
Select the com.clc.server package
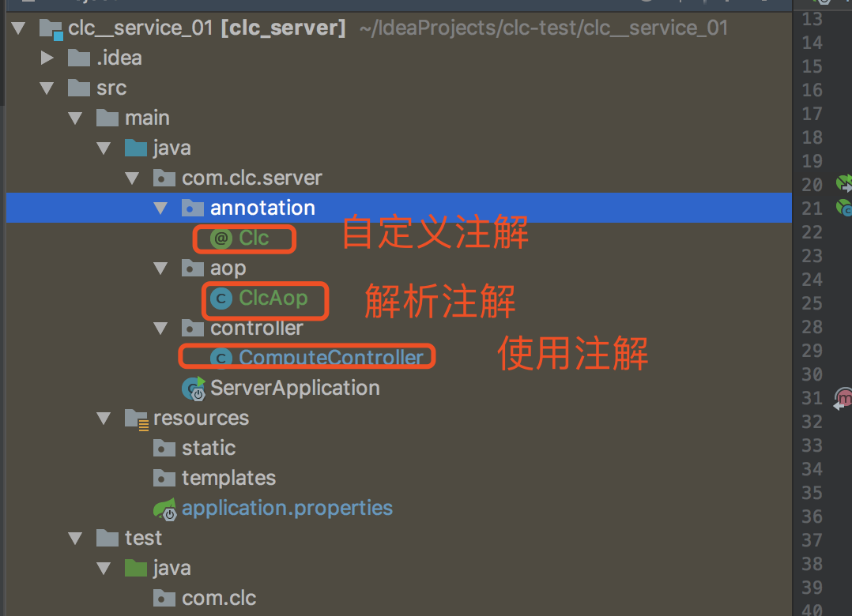point(252,178)
